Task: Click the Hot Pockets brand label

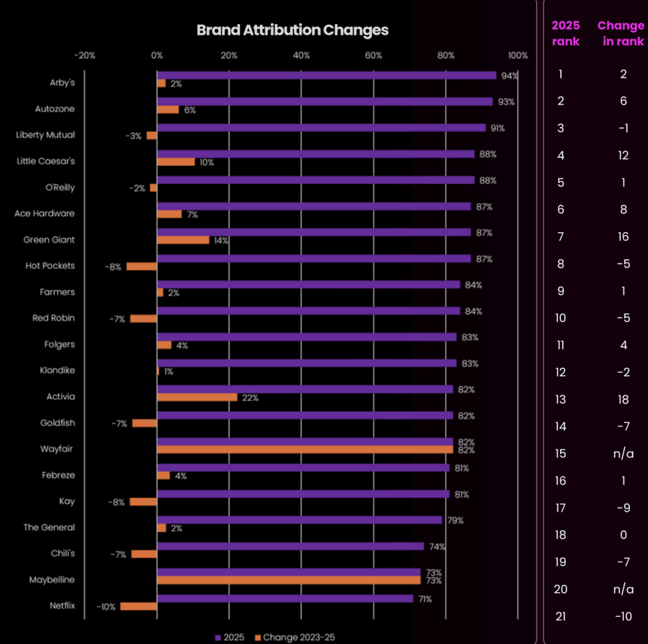Action: pos(49,266)
